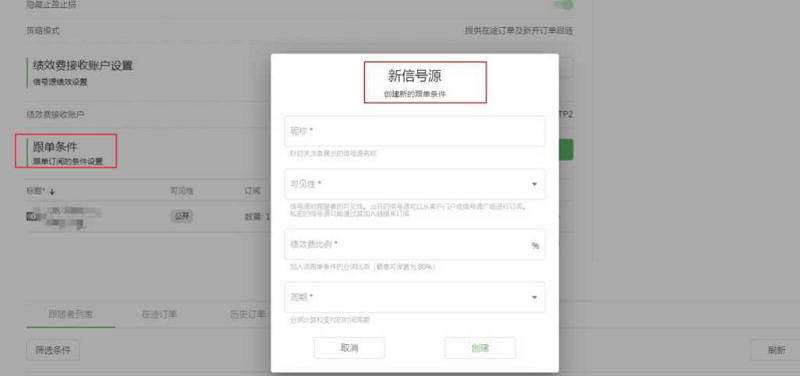Open the 历史订单 tab
This screenshot has height=376, width=800.
pyautogui.click(x=248, y=314)
